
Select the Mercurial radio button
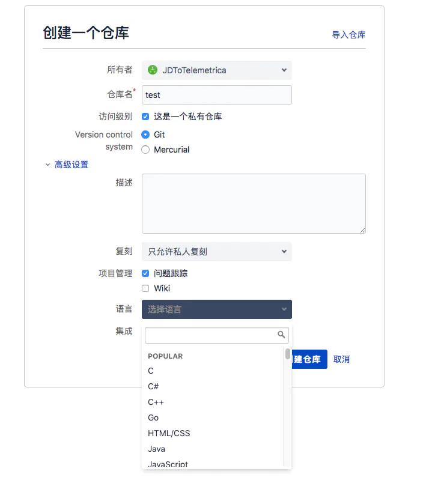(144, 150)
